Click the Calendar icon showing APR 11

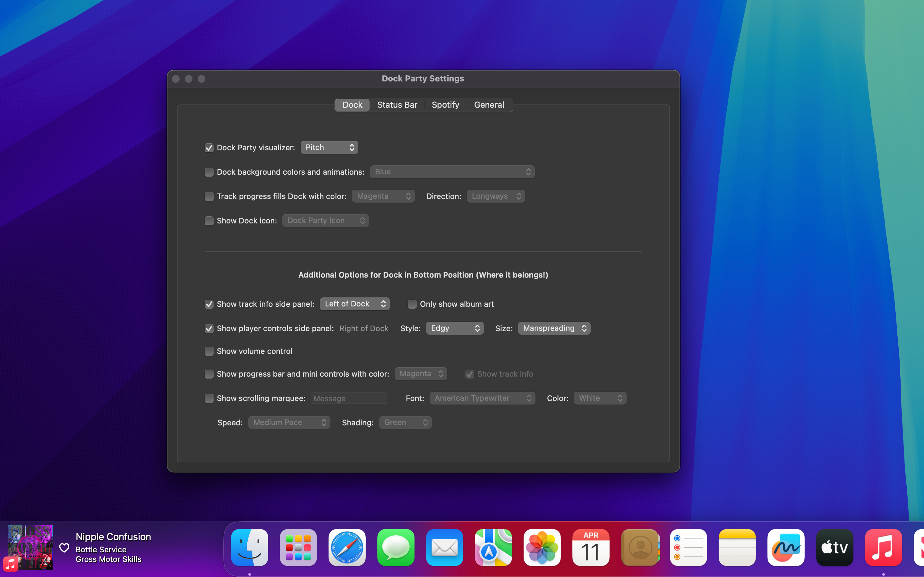[x=591, y=547]
